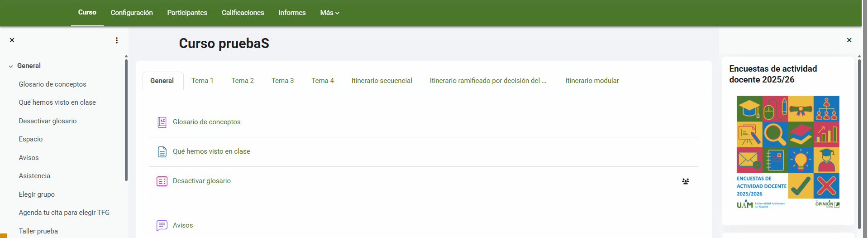Click the Qué hemos visto page icon
The height and width of the screenshot is (238, 868).
162,151
